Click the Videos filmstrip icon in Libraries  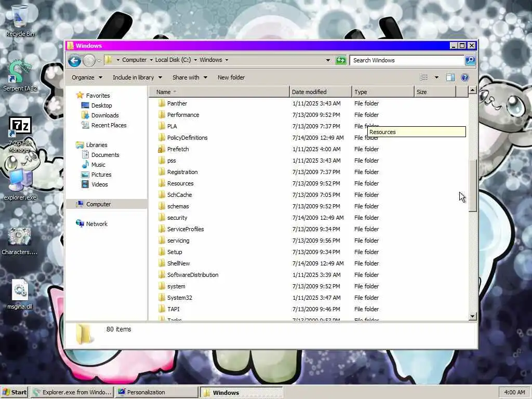(85, 184)
